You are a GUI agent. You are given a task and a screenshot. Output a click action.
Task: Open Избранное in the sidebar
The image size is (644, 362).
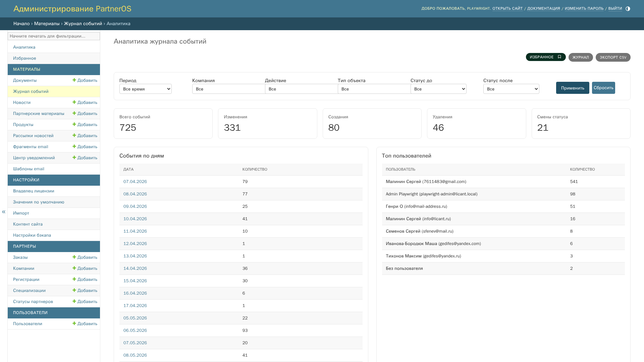coord(24,58)
